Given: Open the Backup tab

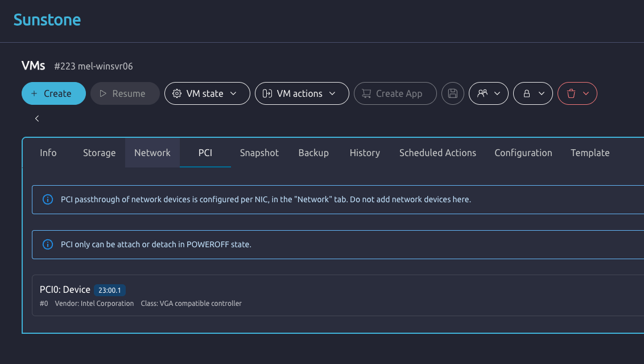Looking at the screenshot, I should [x=313, y=153].
